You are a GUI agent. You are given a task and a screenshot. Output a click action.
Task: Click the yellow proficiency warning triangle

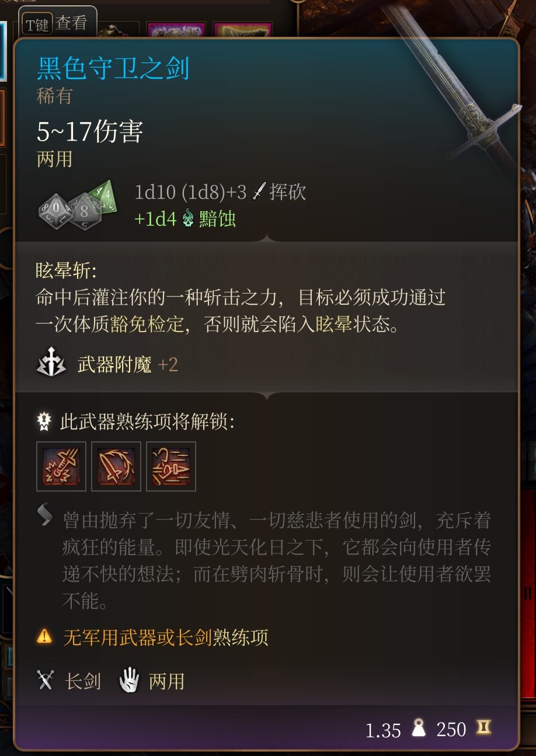coord(44,636)
